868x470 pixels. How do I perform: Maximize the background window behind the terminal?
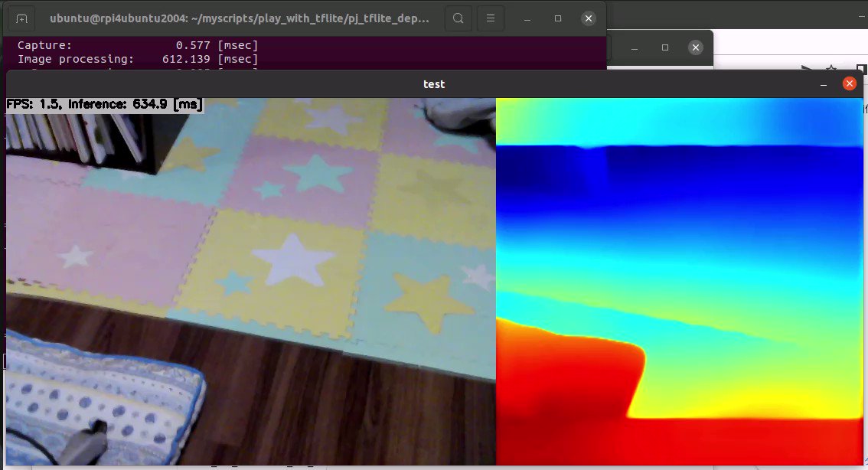click(x=665, y=47)
